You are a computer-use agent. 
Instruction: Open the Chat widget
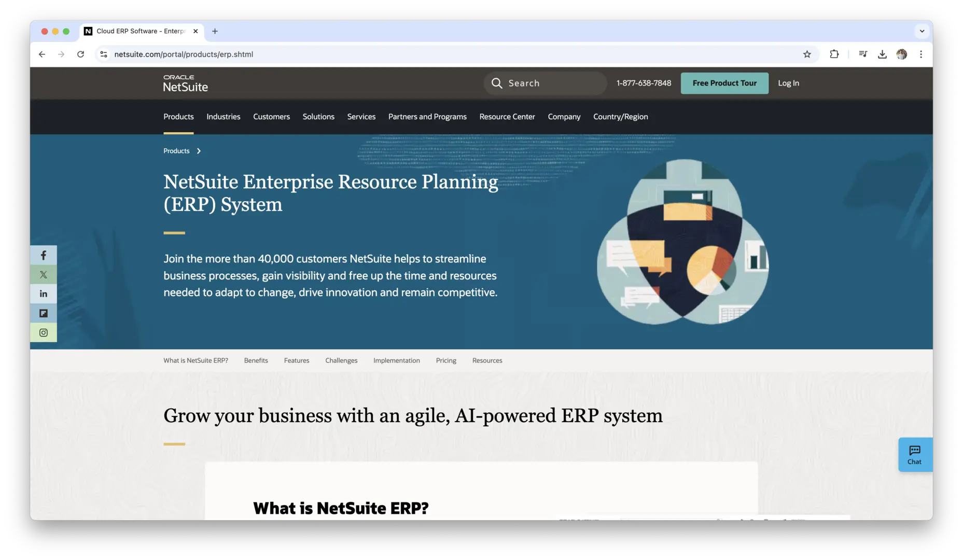point(915,455)
